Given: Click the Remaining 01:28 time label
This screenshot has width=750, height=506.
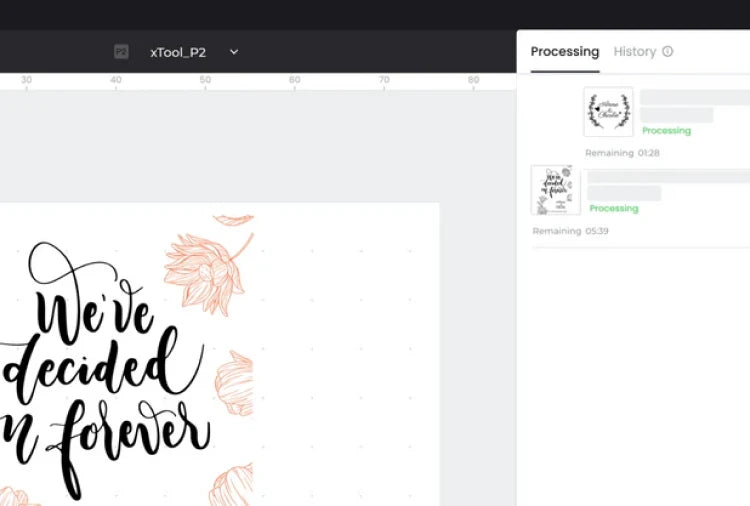Looking at the screenshot, I should tap(622, 153).
